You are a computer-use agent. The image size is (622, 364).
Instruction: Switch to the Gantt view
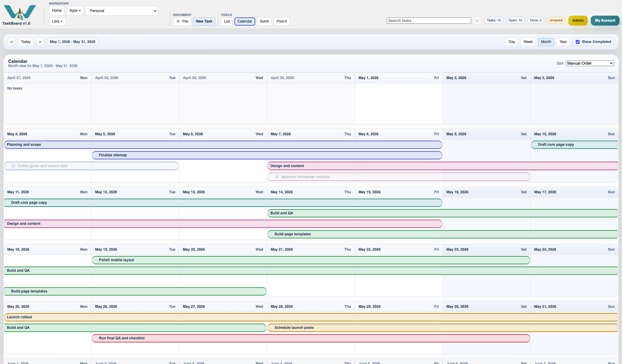[x=264, y=21]
